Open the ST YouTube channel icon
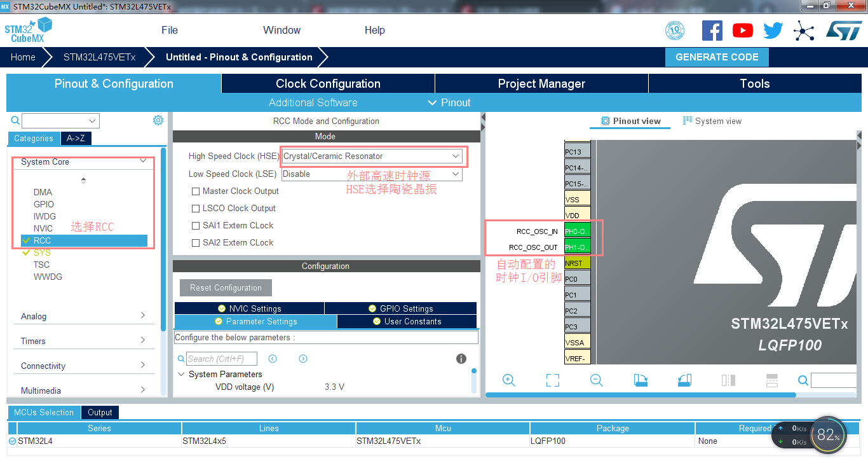This screenshot has width=868, height=463. pyautogui.click(x=742, y=30)
